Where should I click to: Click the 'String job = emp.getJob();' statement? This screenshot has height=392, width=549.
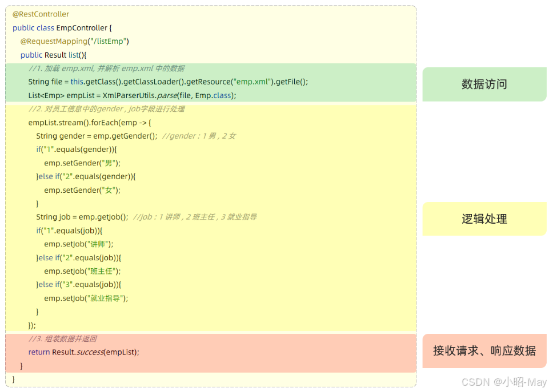tap(82, 217)
